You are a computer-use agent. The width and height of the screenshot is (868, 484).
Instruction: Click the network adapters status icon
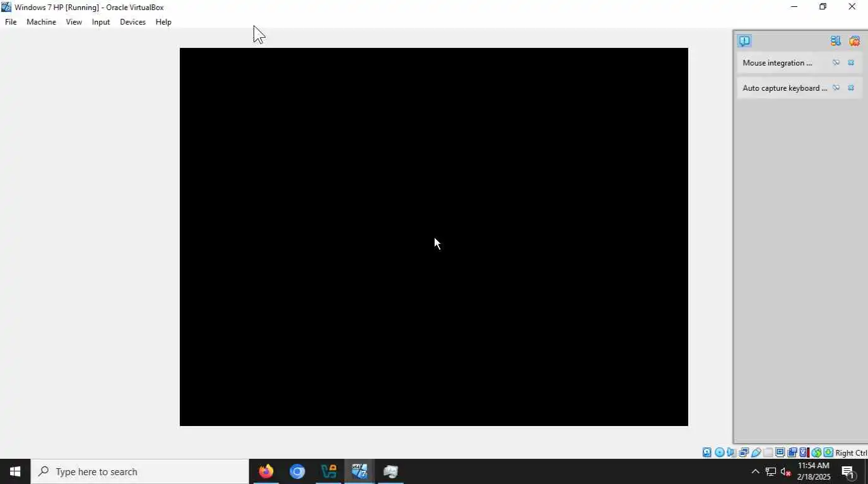[x=744, y=452]
